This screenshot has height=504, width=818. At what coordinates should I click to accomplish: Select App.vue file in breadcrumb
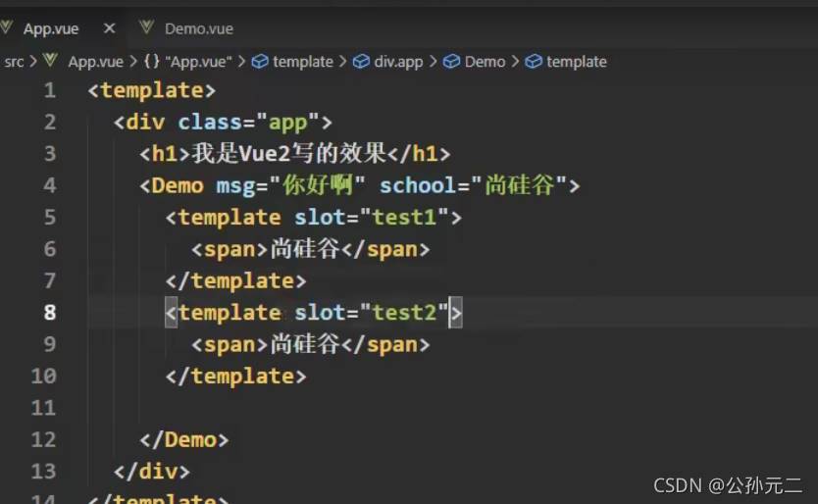pyautogui.click(x=96, y=62)
